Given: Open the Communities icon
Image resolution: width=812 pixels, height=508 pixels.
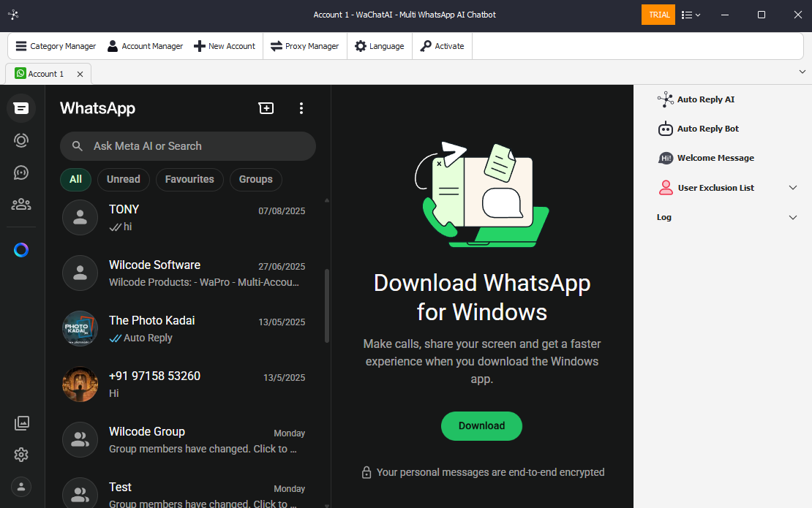Looking at the screenshot, I should tap(20, 204).
